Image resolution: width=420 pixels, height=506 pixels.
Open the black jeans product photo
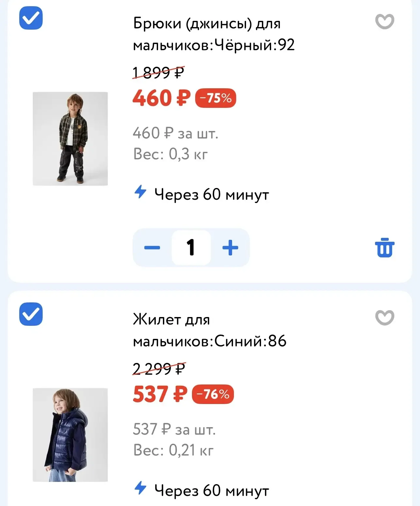click(x=70, y=138)
